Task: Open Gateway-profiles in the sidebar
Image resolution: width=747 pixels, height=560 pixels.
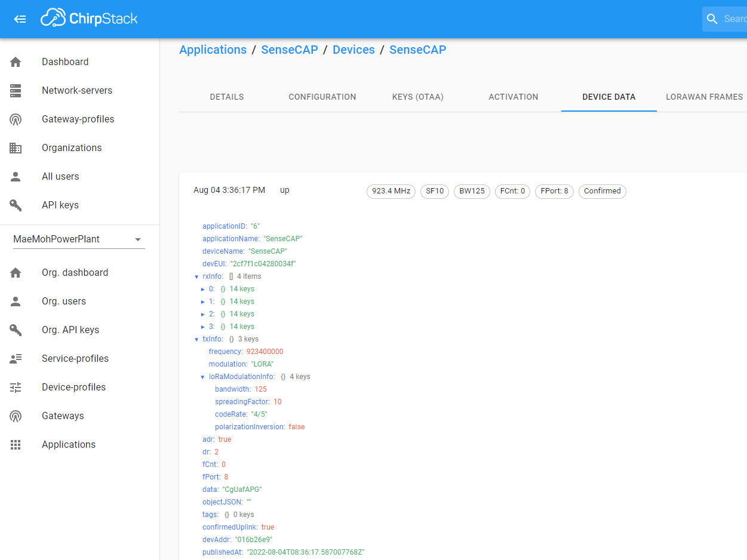Action: (79, 119)
